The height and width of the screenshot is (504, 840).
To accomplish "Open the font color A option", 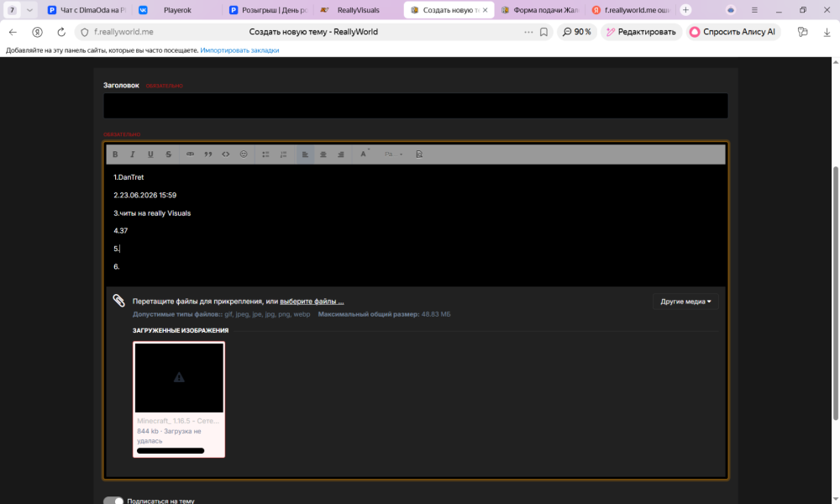I will coord(364,154).
